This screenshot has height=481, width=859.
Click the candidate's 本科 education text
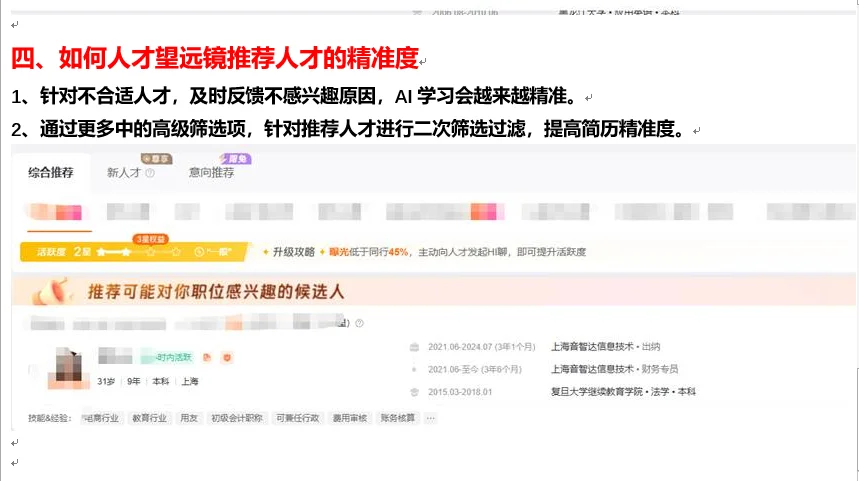coord(161,381)
